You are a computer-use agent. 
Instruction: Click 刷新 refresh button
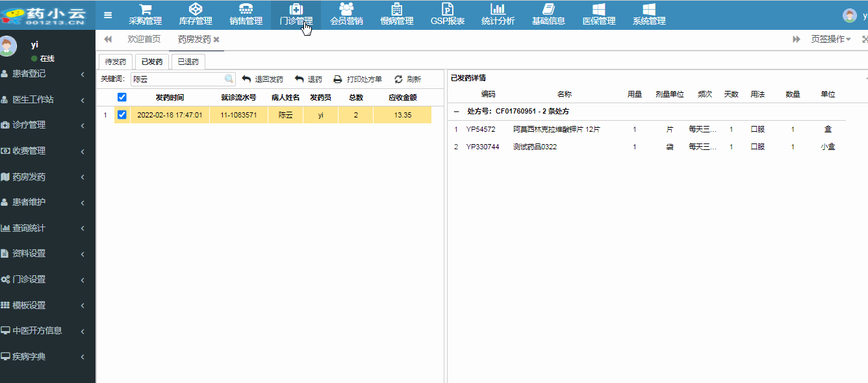pos(407,79)
